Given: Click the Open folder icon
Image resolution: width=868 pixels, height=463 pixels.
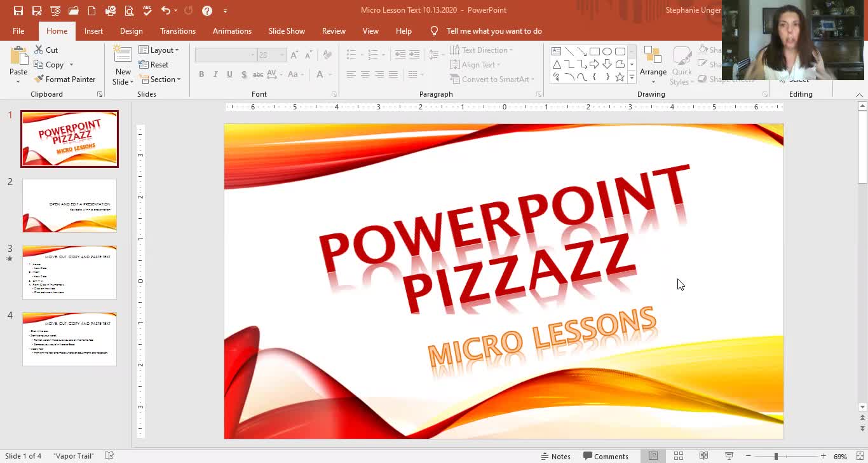Looking at the screenshot, I should [x=74, y=10].
